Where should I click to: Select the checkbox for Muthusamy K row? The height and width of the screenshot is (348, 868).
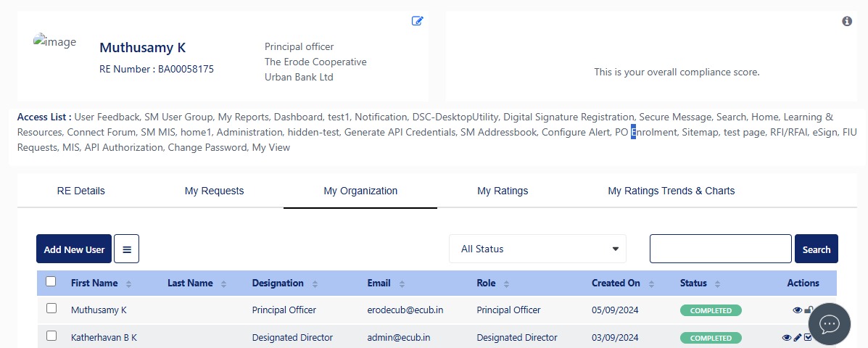pos(51,309)
